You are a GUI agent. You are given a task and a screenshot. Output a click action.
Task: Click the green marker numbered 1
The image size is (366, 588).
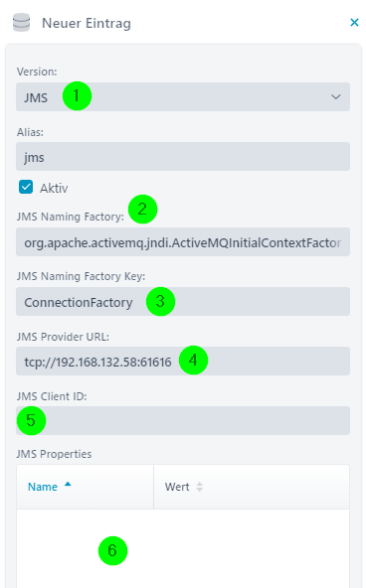(77, 96)
